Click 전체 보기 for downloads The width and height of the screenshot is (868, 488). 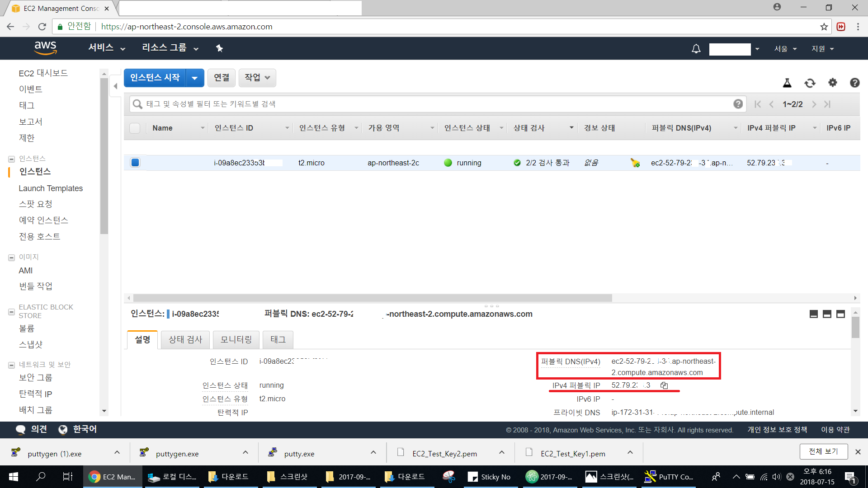[823, 452]
